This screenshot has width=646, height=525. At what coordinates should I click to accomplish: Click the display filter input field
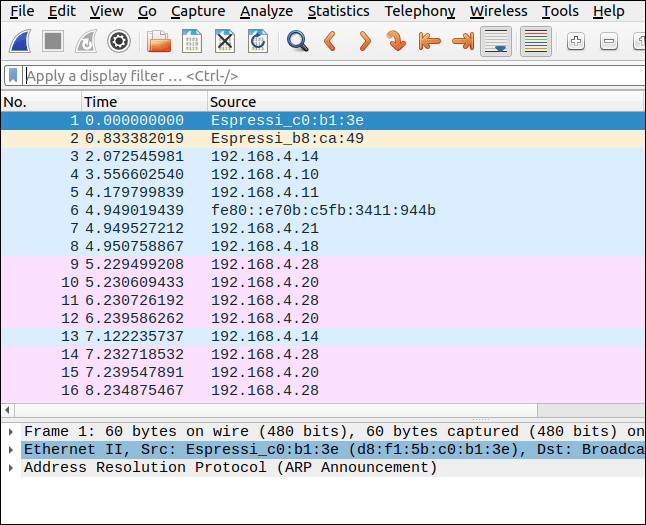pos(334,76)
